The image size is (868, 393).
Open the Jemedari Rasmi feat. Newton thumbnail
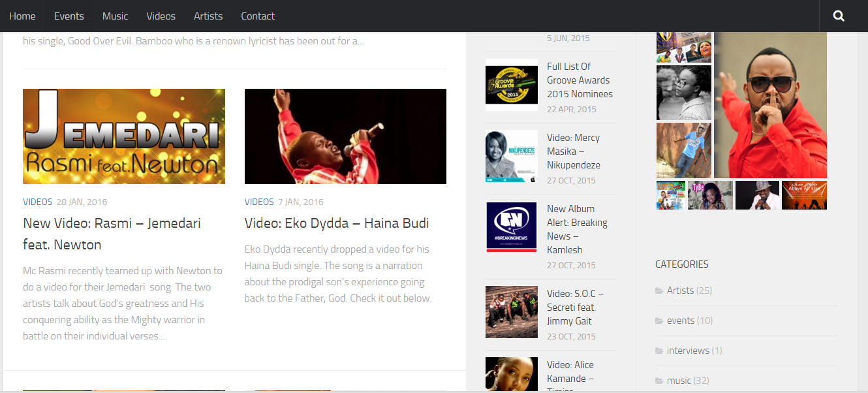124,136
